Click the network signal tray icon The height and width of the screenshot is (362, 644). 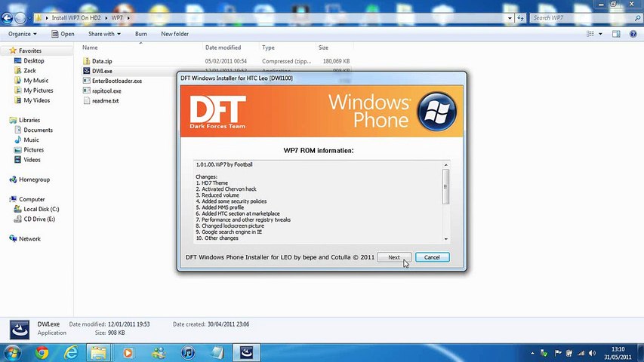pyautogui.click(x=581, y=353)
